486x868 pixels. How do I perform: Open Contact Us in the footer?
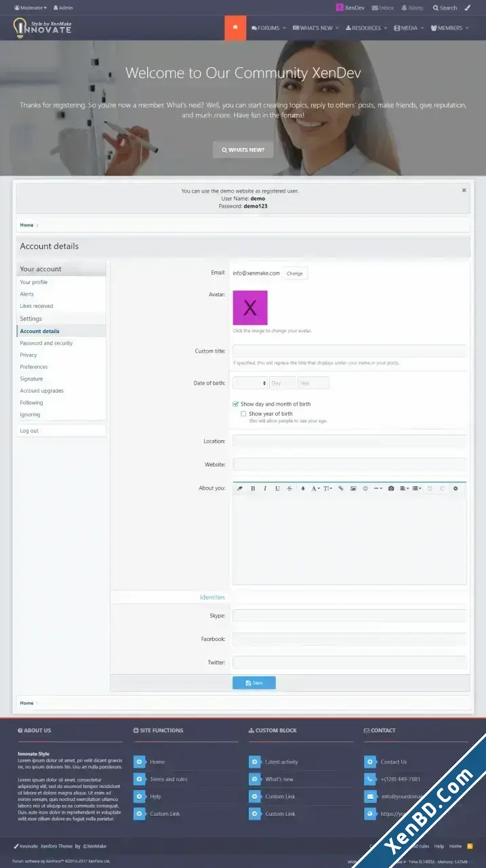tap(394, 762)
